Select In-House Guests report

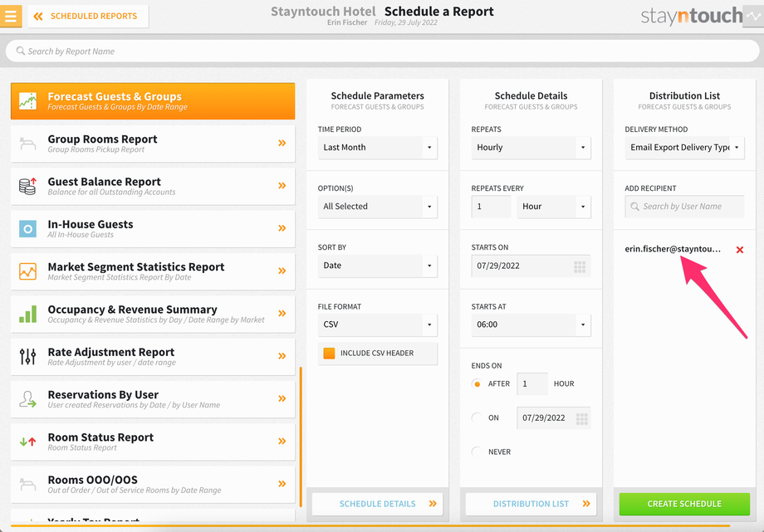tap(153, 228)
